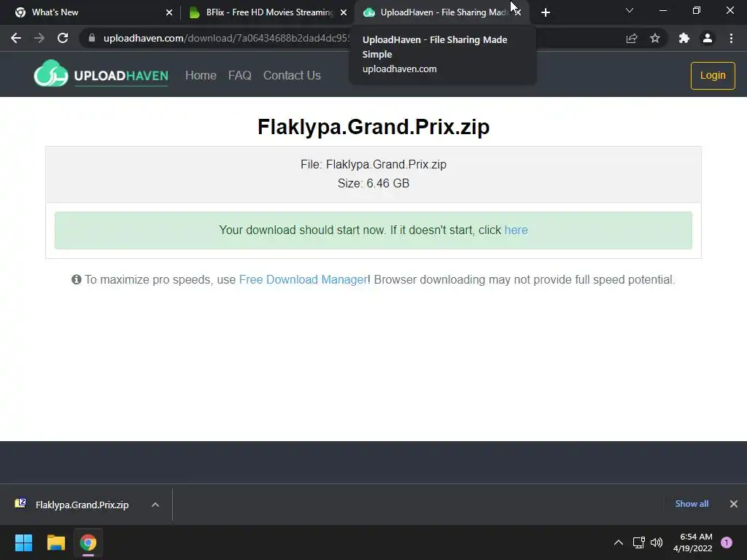This screenshot has width=747, height=560.
Task: Expand the download item options chevron
Action: [x=155, y=505]
